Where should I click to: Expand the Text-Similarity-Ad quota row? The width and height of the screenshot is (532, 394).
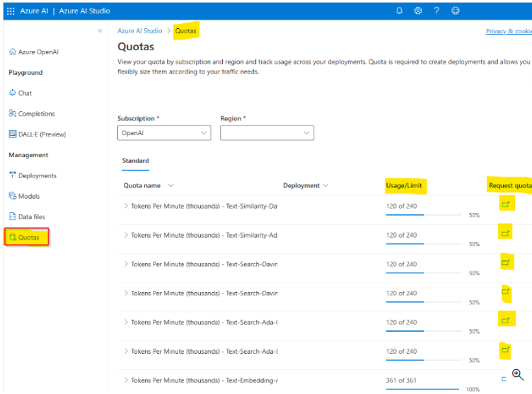click(126, 235)
